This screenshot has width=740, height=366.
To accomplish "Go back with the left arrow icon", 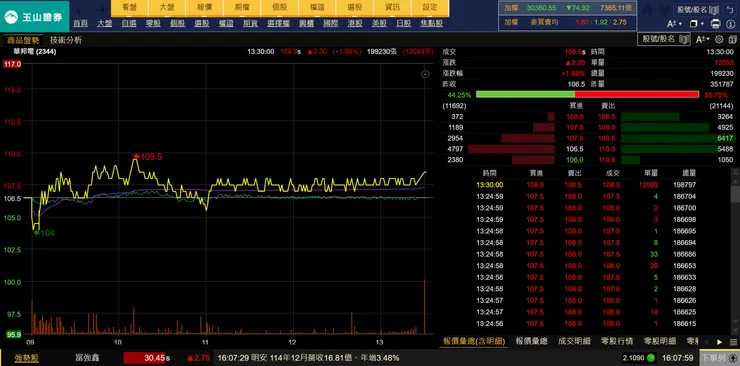I will pyautogui.click(x=81, y=11).
